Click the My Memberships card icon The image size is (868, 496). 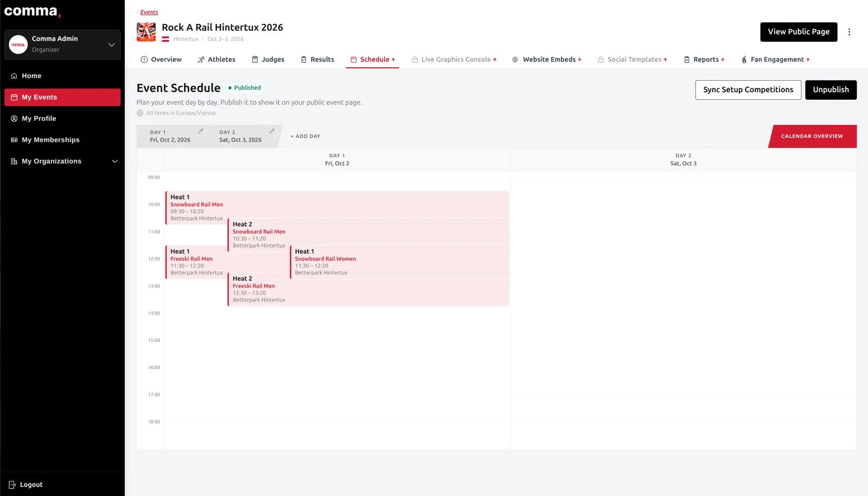pyautogui.click(x=14, y=140)
